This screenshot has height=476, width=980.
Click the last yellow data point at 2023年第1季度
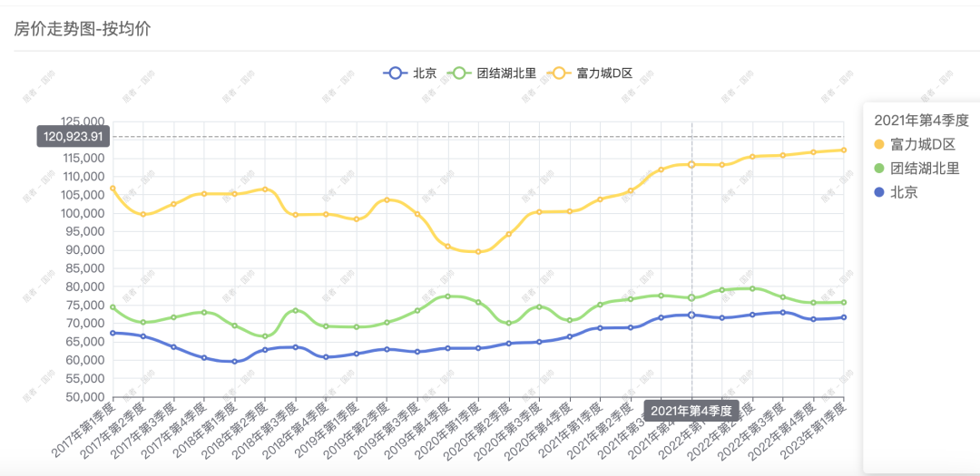(844, 151)
